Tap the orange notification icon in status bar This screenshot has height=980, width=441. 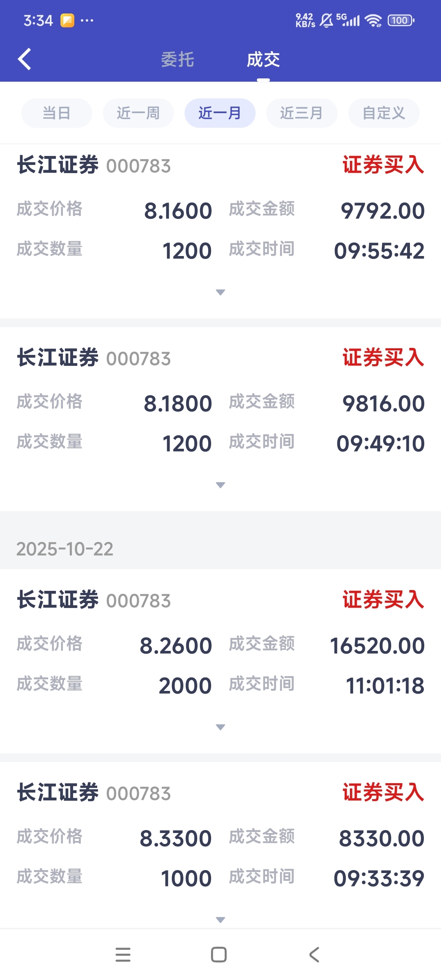pyautogui.click(x=67, y=20)
